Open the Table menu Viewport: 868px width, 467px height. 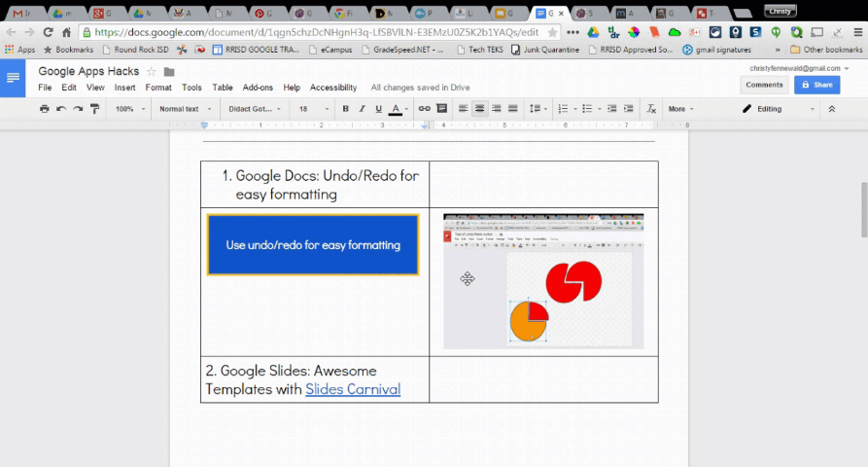pos(223,88)
